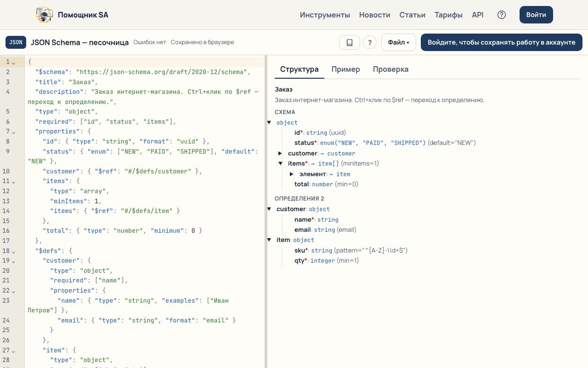The width and height of the screenshot is (588, 368).
Task: Click the splitter between editor and structure panel
Action: (266, 212)
